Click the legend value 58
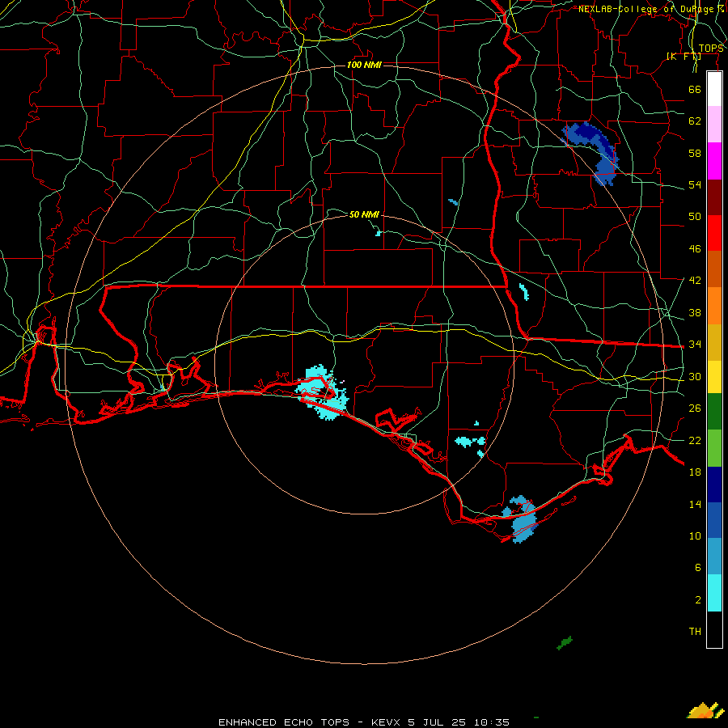Screen dimensions: 728x728 tap(695, 153)
